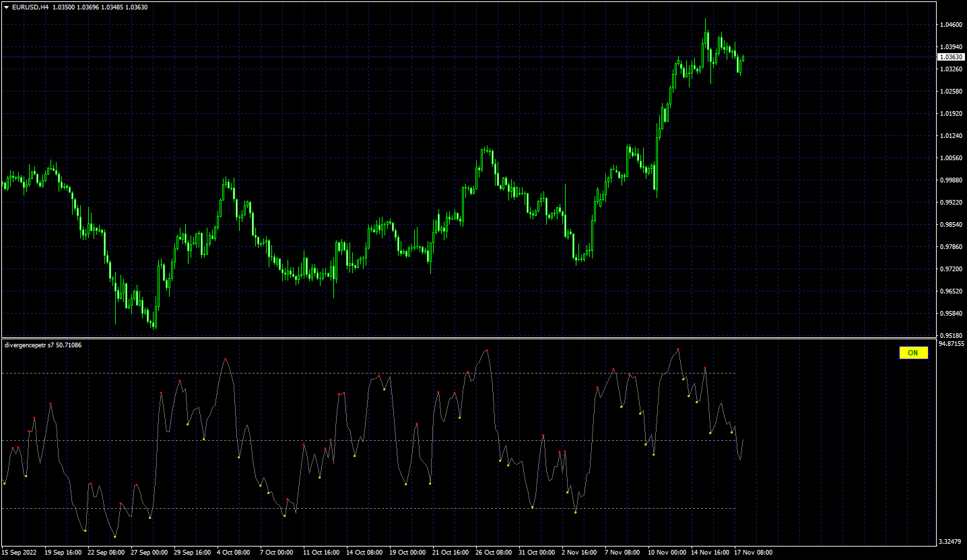Click the indicator scale value 3.32479

pos(951,542)
